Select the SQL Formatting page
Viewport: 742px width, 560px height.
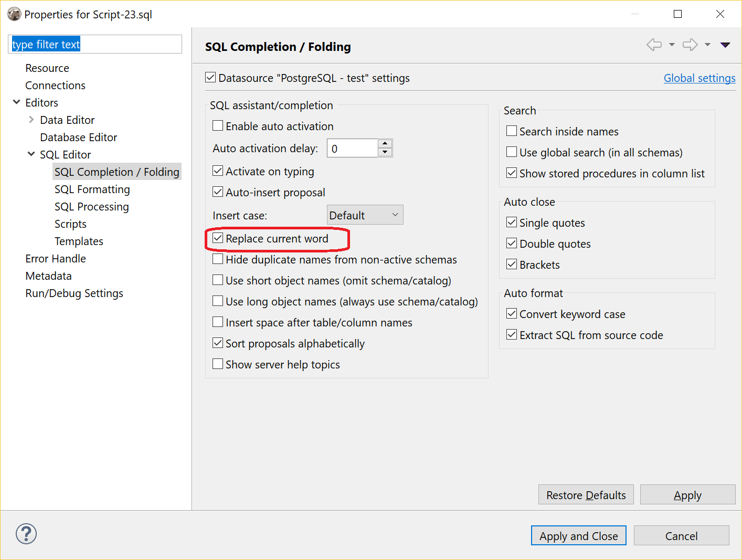(92, 189)
